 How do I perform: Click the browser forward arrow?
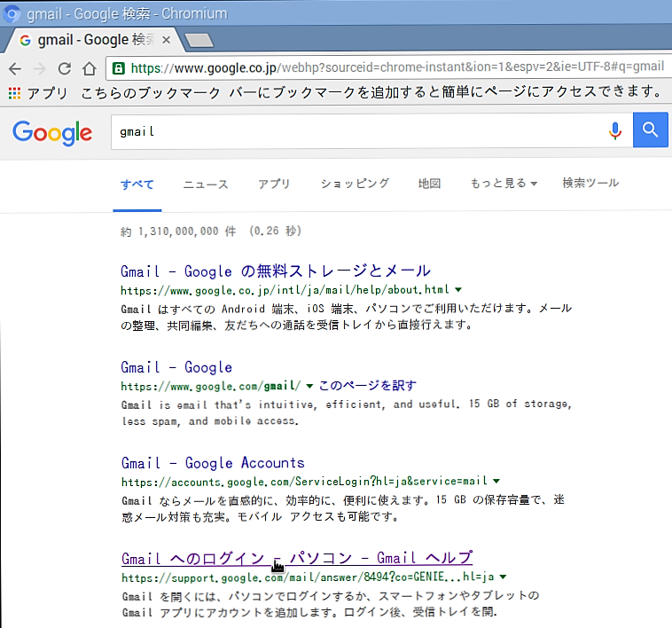pyautogui.click(x=39, y=68)
